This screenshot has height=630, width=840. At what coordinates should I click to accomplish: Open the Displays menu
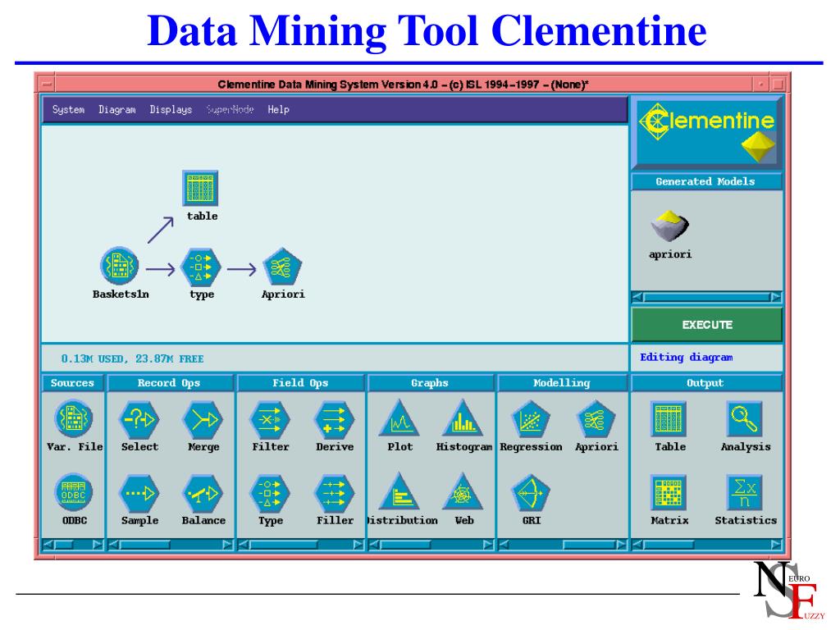(x=171, y=110)
